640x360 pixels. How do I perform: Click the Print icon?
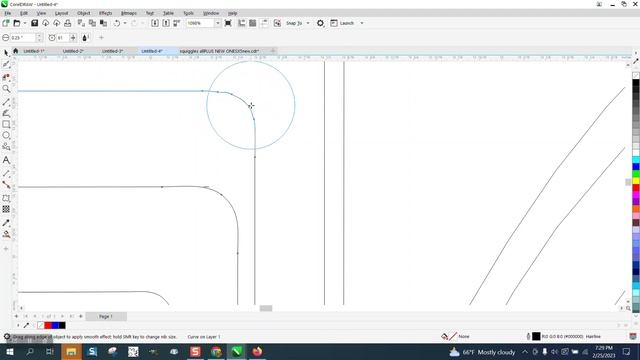click(x=68, y=23)
